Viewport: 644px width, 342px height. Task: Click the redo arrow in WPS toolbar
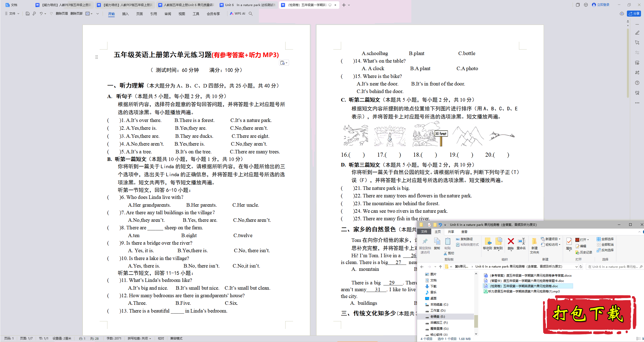tap(51, 14)
